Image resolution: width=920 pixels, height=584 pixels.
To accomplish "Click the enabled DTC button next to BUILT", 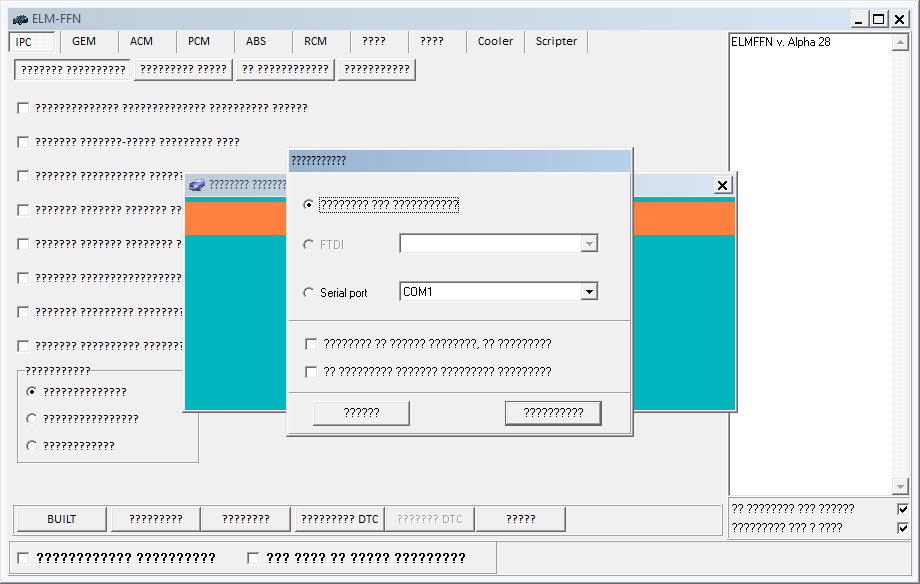I will click(x=340, y=519).
